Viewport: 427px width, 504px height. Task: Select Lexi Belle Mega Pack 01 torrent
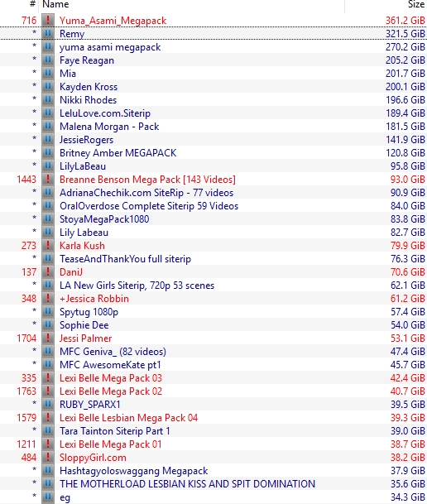[111, 444]
